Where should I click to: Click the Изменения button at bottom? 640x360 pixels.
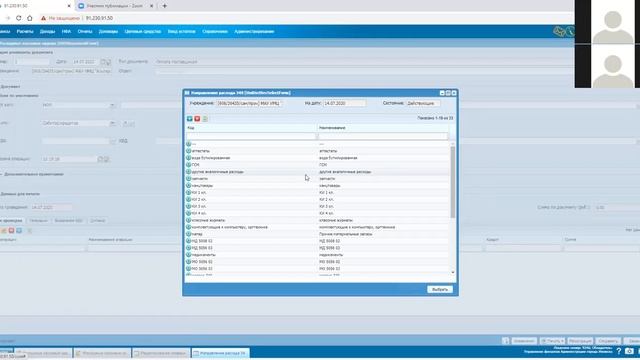pos(524,341)
